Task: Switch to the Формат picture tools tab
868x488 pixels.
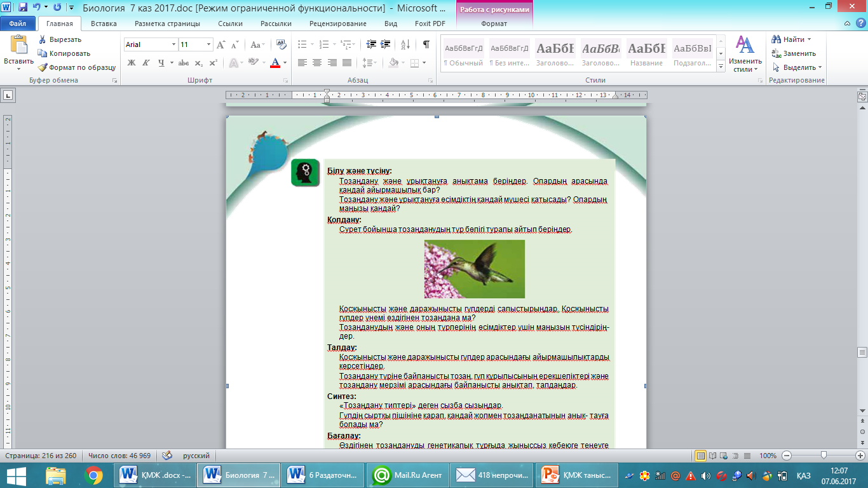Action: tap(494, 24)
